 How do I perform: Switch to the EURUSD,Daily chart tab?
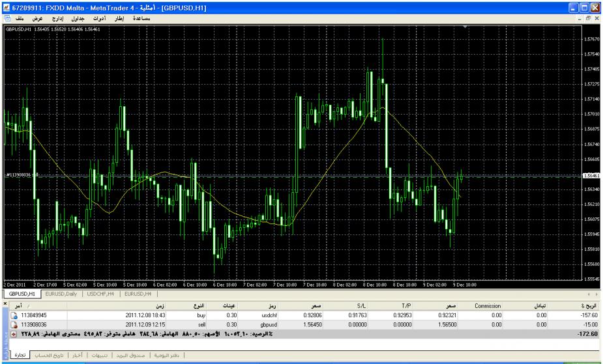coord(61,294)
